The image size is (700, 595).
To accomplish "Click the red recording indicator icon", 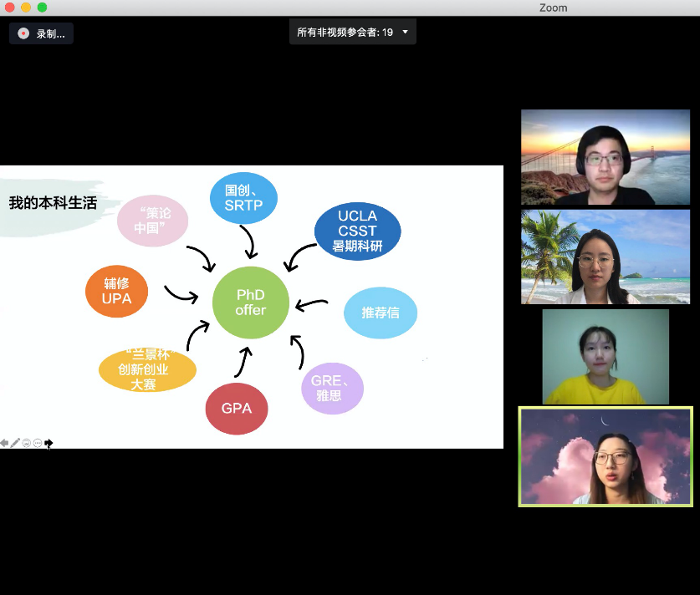I will click(23, 33).
